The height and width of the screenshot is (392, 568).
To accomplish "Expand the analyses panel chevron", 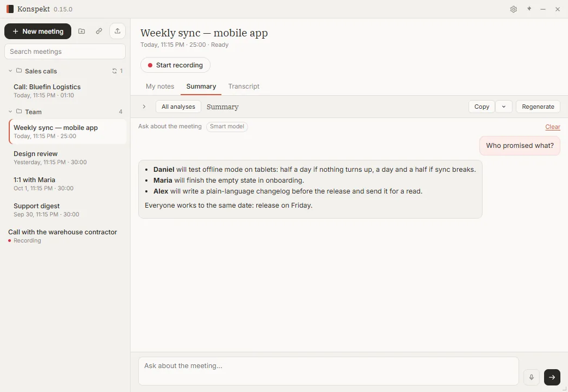I will (144, 107).
